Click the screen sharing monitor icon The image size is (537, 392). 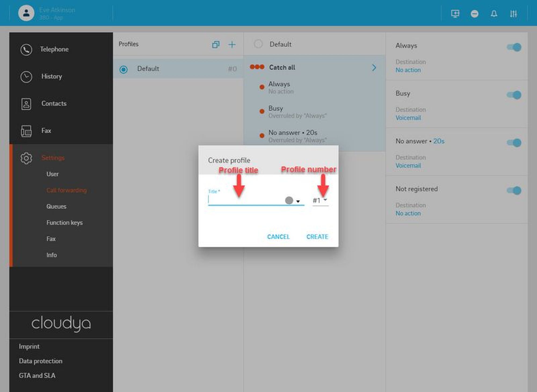(x=455, y=14)
